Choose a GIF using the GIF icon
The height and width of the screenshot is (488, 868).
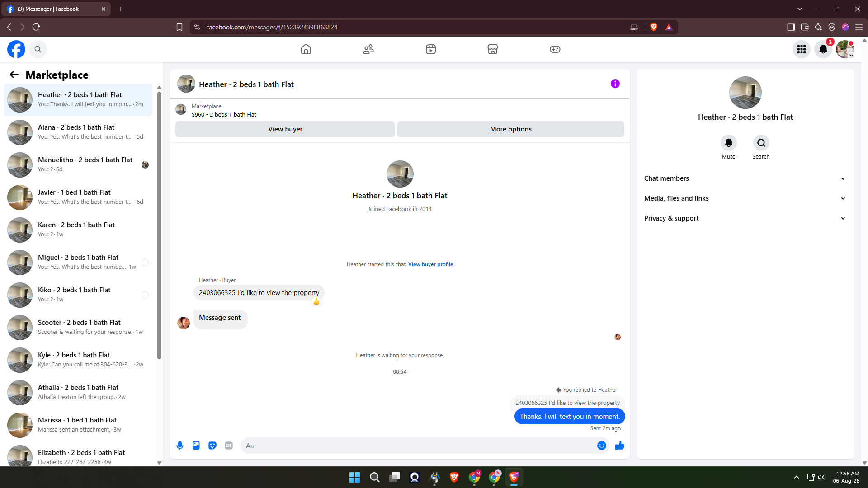[229, 446]
